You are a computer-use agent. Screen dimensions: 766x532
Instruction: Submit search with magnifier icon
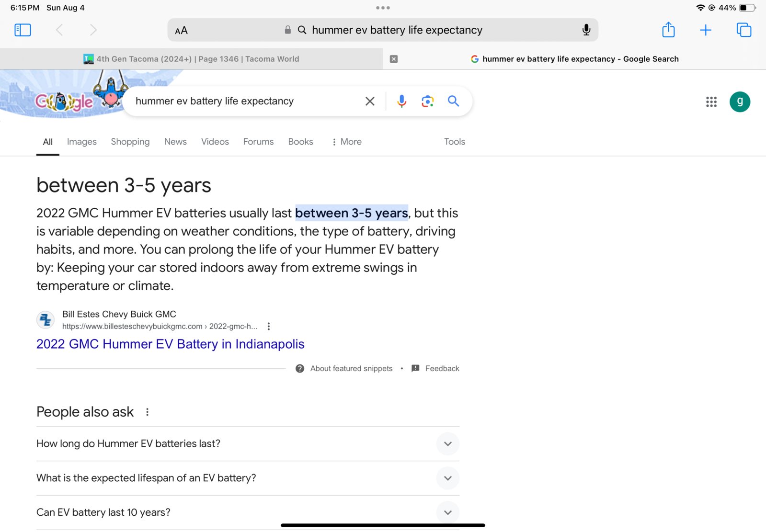(453, 101)
